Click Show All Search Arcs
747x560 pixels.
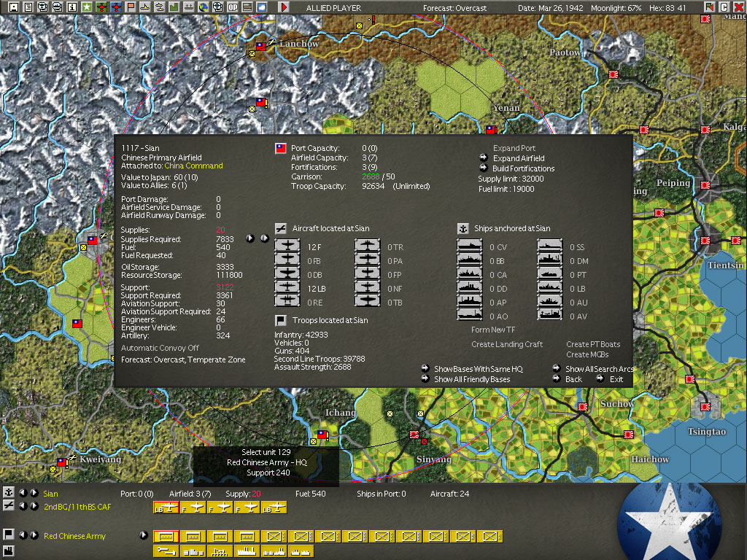(x=599, y=369)
